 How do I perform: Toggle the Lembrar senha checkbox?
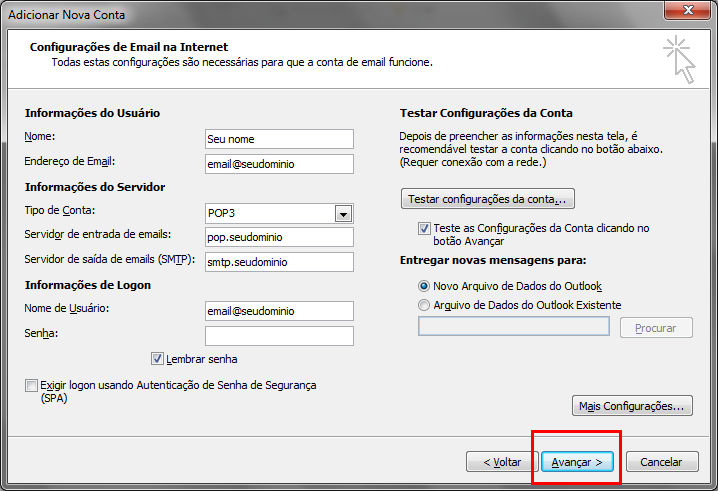pyautogui.click(x=157, y=359)
